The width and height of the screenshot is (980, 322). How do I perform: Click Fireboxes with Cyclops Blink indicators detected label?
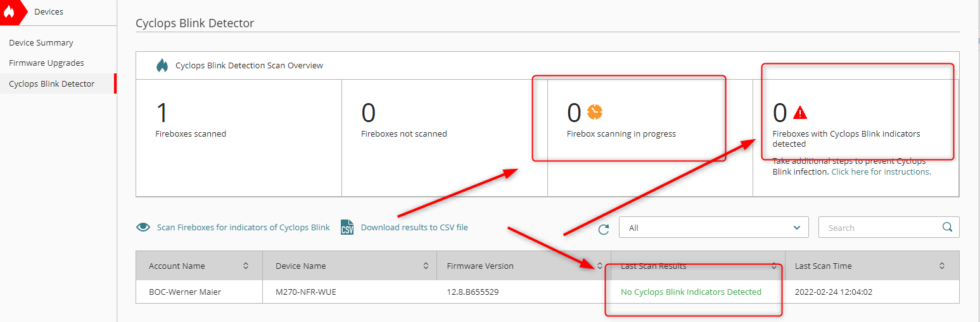coord(846,139)
